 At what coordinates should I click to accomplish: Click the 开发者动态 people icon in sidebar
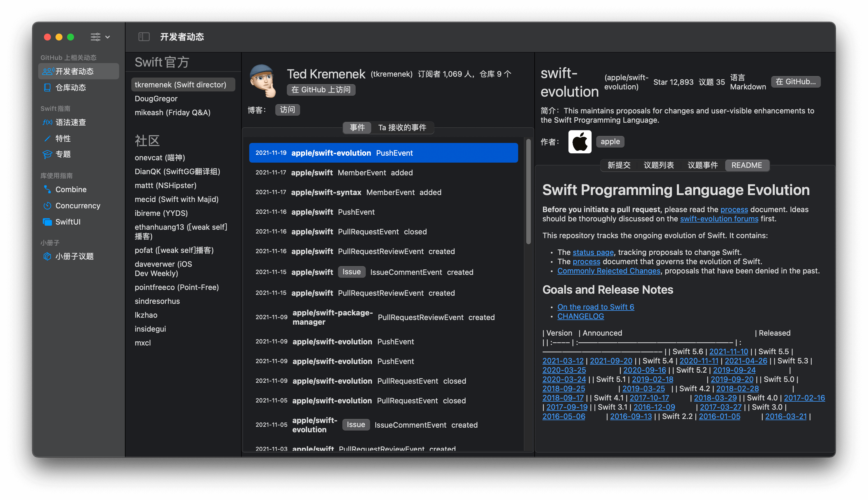coord(48,71)
